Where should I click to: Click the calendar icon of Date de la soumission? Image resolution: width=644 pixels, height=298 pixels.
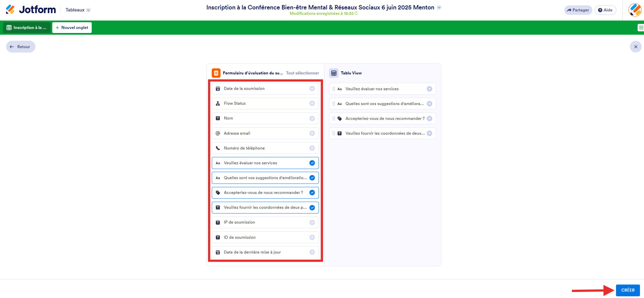click(218, 89)
